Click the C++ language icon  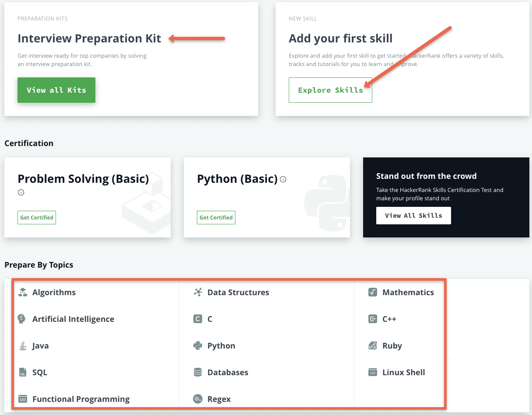372,319
